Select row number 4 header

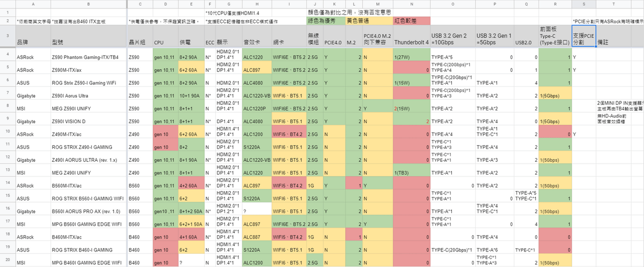8,54
